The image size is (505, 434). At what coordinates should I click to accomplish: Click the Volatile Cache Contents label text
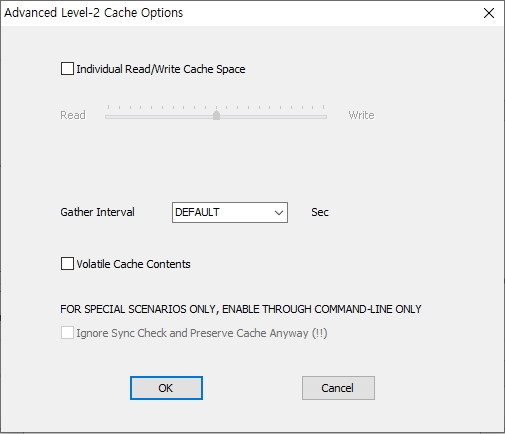[133, 264]
